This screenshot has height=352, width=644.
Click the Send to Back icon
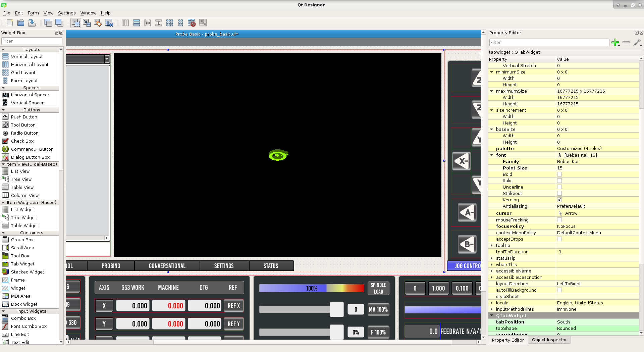(x=48, y=23)
